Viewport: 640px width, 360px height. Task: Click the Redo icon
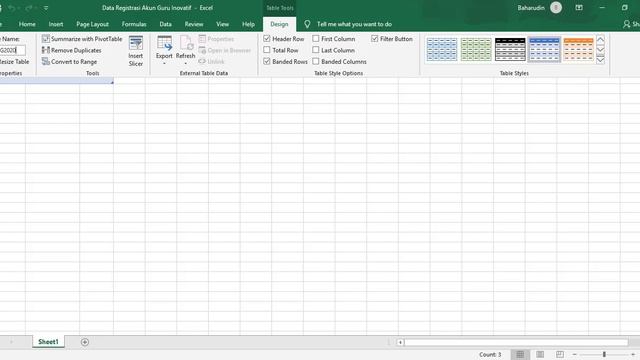[x=29, y=8]
